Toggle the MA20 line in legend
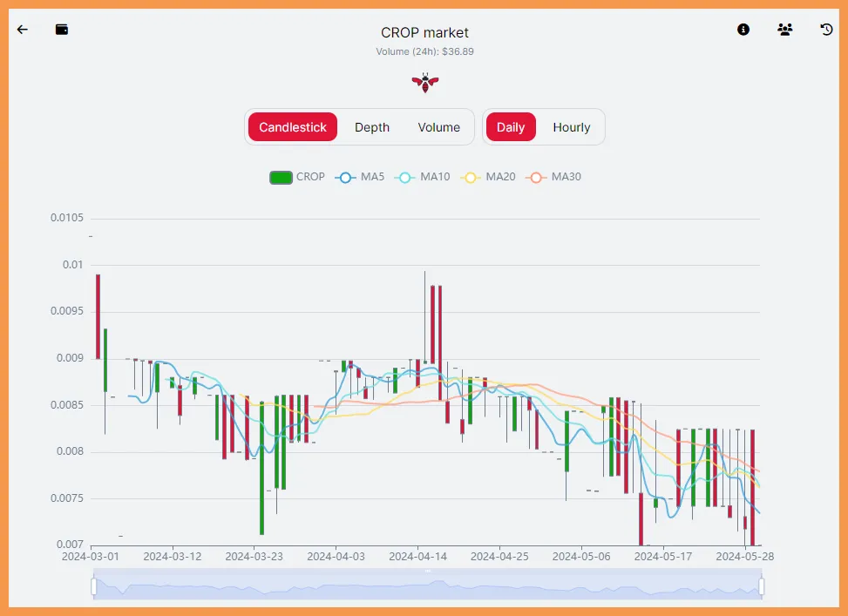The image size is (848, 616). 488,177
